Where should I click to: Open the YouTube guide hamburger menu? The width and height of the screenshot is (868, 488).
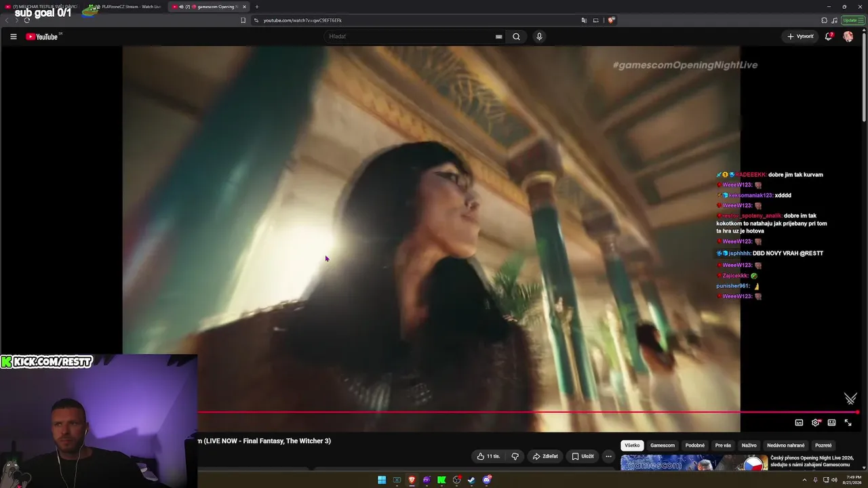(x=14, y=37)
